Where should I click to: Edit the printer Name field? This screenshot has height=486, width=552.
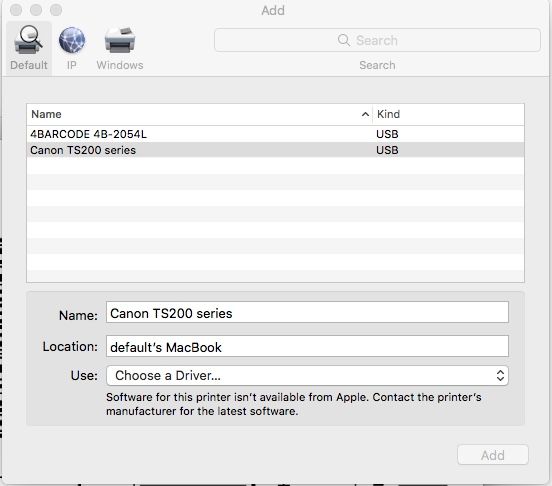click(x=307, y=312)
